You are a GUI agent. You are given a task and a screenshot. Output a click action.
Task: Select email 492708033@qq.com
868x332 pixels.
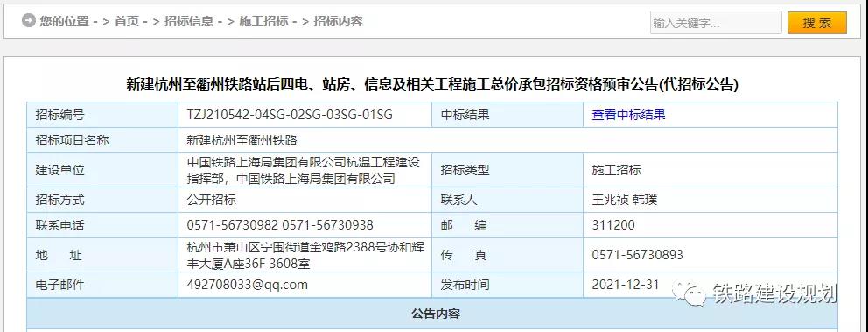point(247,285)
